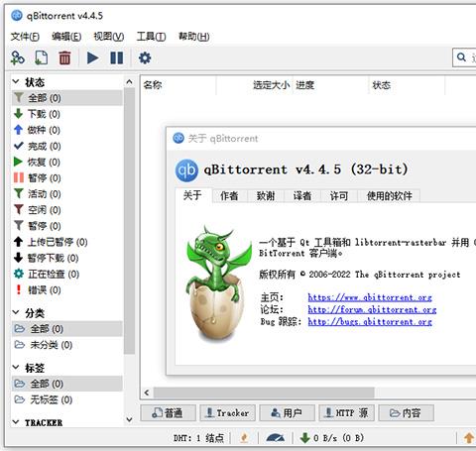
Task: Select the 暂停下载 (0) filter
Action: [x=67, y=258]
